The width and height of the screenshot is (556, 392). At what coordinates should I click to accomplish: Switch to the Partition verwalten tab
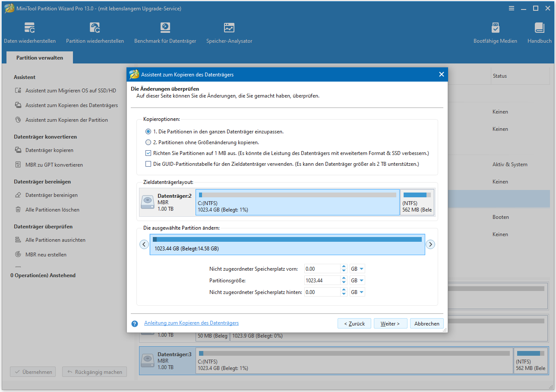[x=39, y=57]
